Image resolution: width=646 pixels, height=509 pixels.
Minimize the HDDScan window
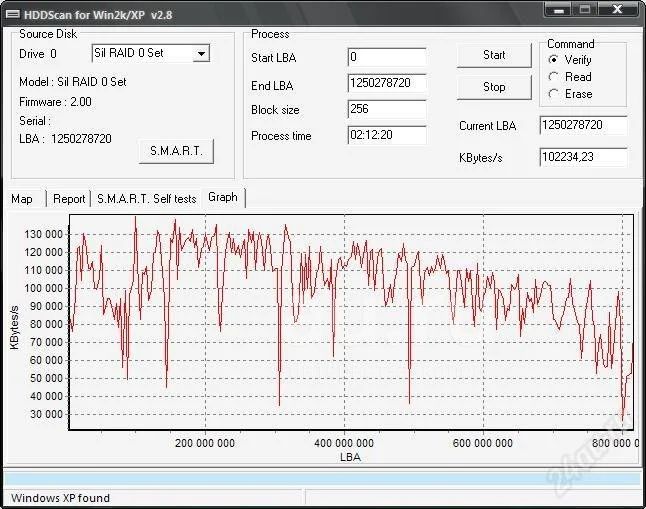559,9
